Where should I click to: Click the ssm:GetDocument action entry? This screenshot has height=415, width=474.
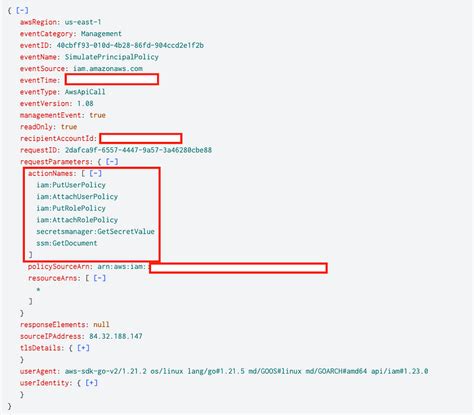tap(67, 243)
